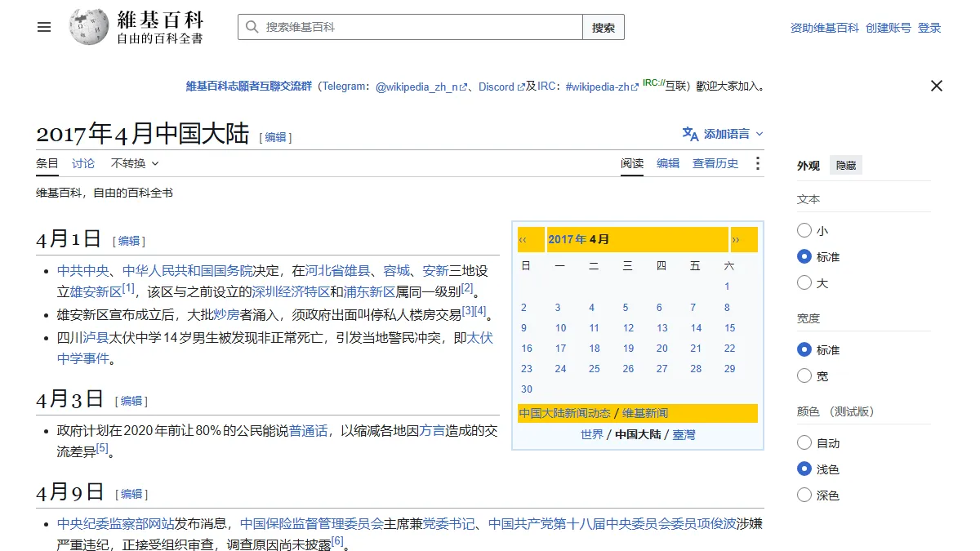Select the small text size option

tap(804, 231)
